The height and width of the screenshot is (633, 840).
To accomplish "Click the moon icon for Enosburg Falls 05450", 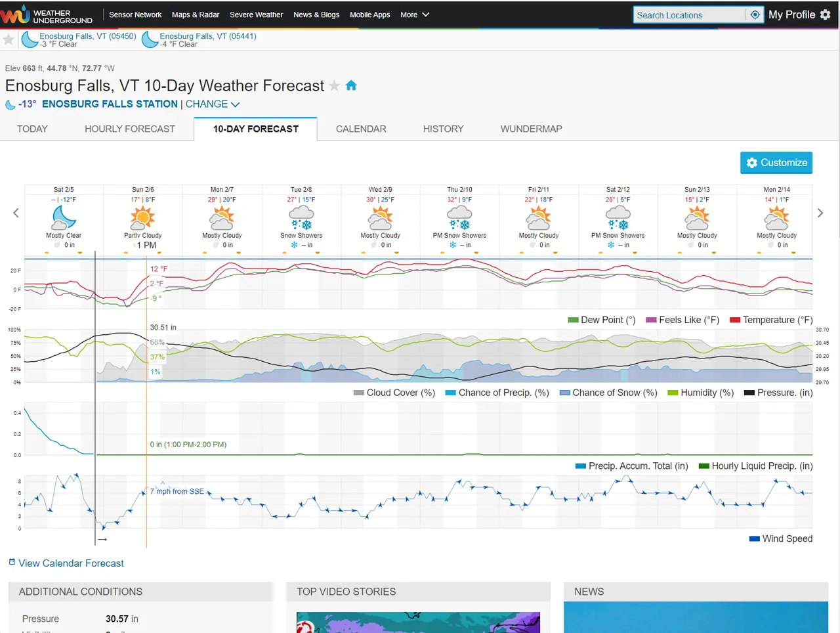I will click(30, 40).
